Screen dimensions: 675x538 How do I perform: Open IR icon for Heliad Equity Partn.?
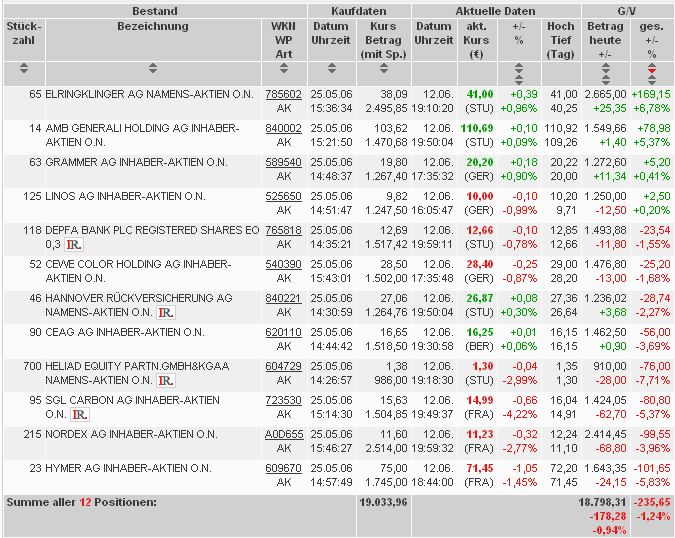tap(166, 380)
